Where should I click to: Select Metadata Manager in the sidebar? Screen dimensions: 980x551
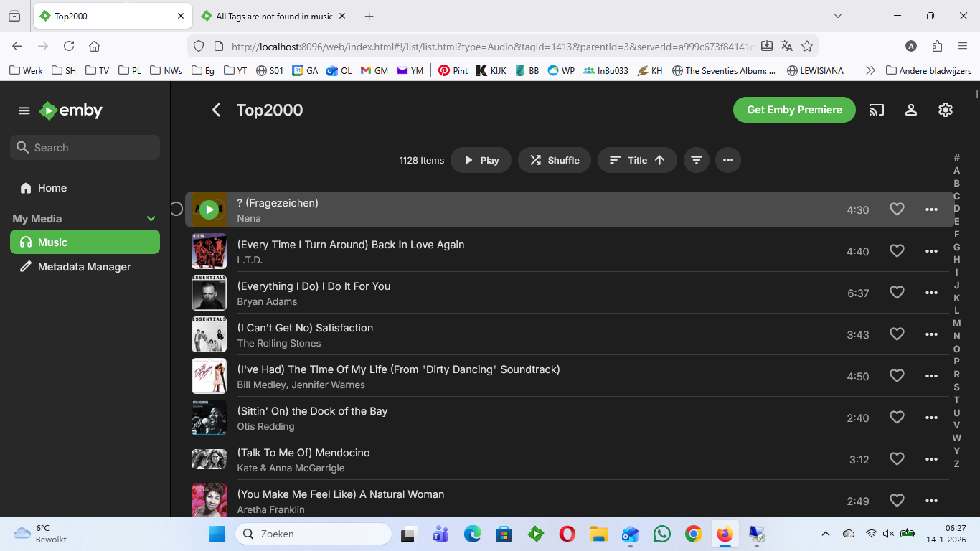point(85,267)
